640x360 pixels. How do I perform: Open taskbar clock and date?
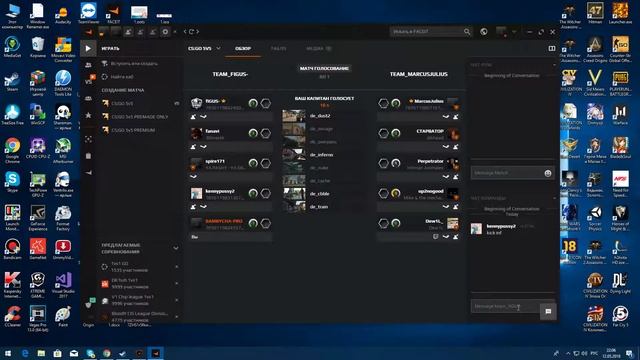click(611, 353)
